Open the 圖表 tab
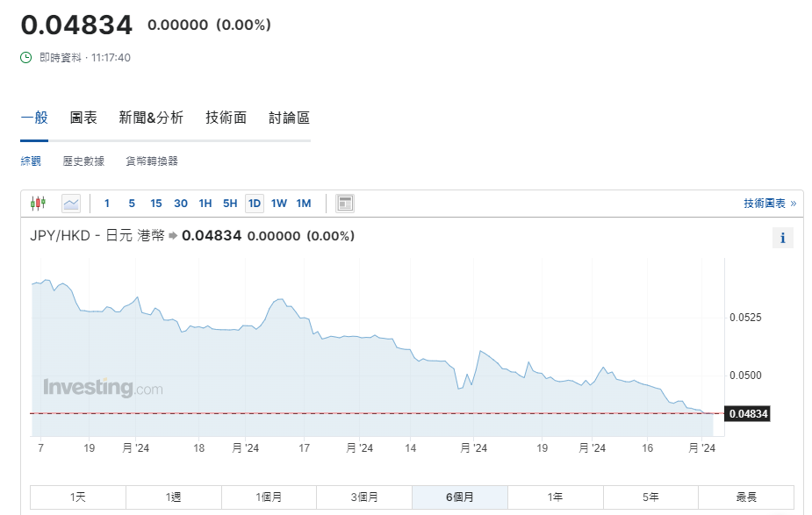 pyautogui.click(x=83, y=118)
